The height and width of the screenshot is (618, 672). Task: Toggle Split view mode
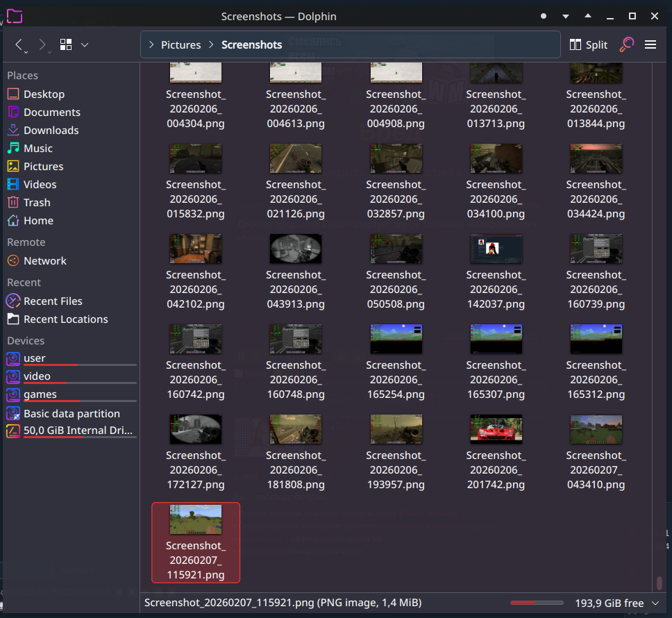[x=588, y=44]
